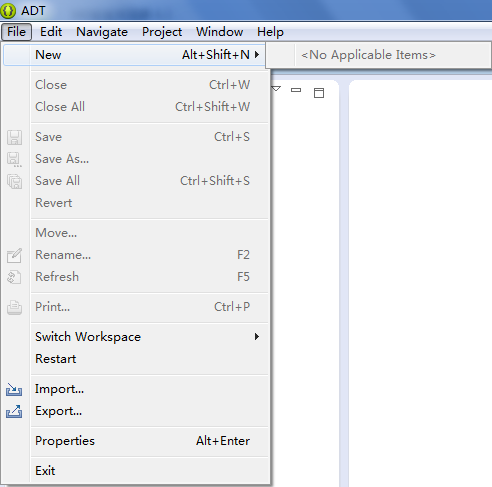
Task: Open the Project menu
Action: click(162, 32)
